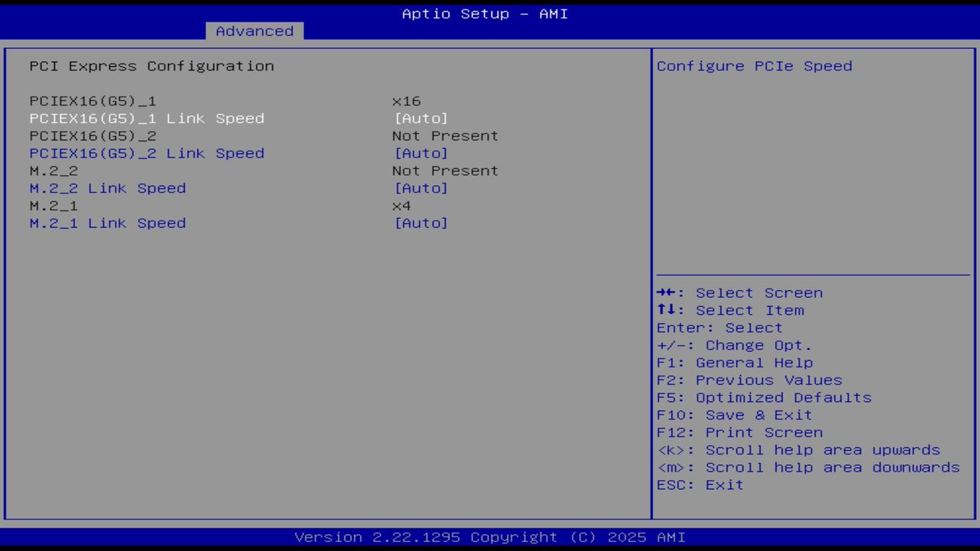This screenshot has width=980, height=551.
Task: Select the PCIEX16(G5)_1 x16 entry
Action: coord(92,100)
